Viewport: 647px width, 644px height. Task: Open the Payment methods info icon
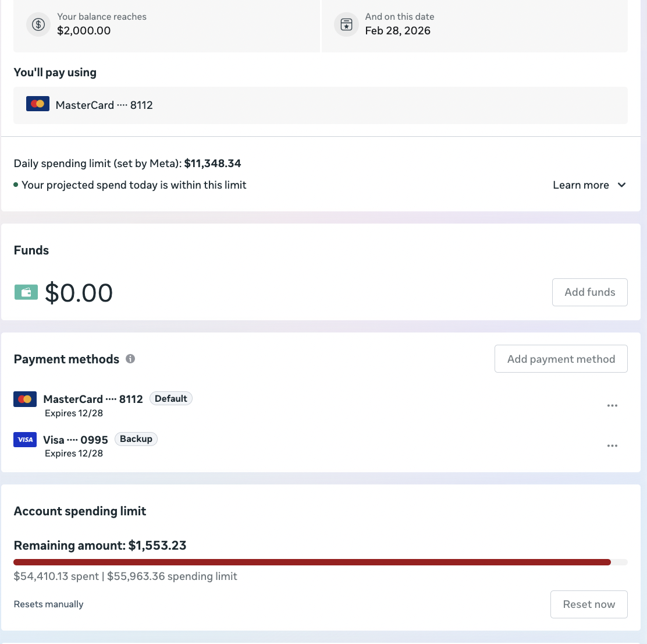[130, 359]
